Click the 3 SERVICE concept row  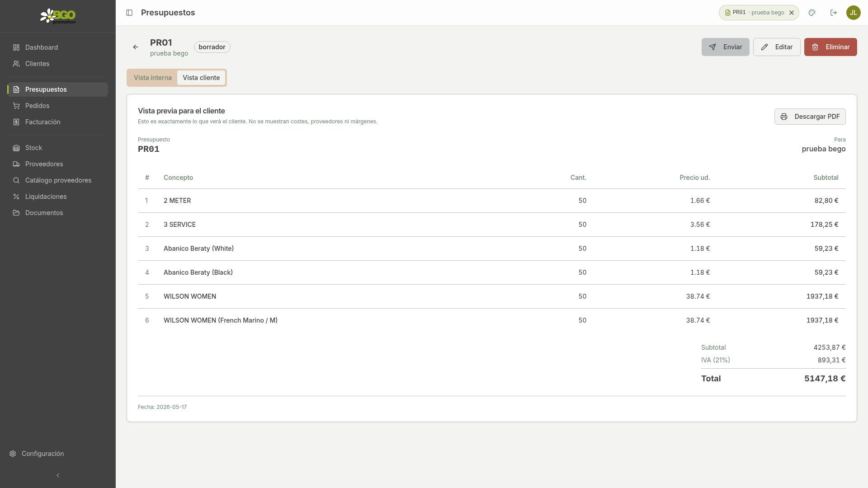(x=491, y=225)
